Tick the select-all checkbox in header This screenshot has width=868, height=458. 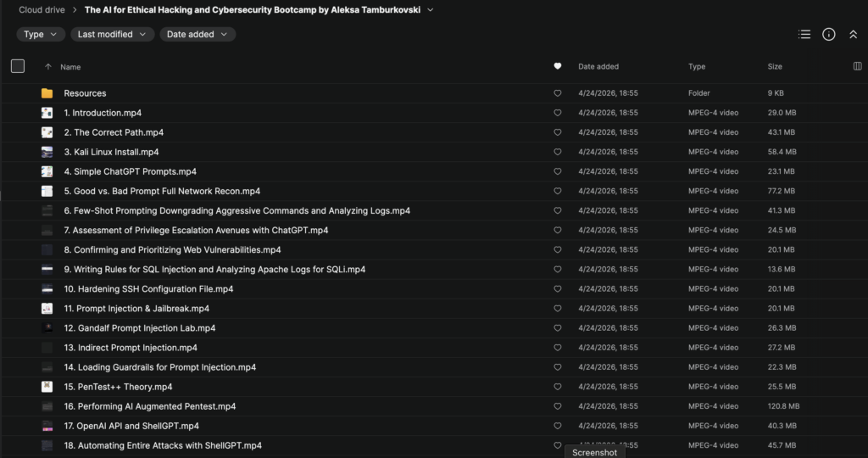pyautogui.click(x=18, y=66)
